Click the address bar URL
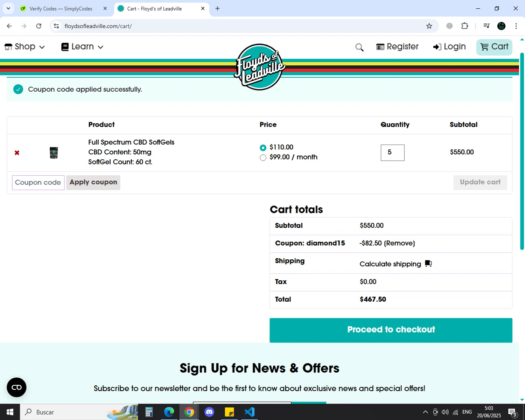 coord(98,26)
